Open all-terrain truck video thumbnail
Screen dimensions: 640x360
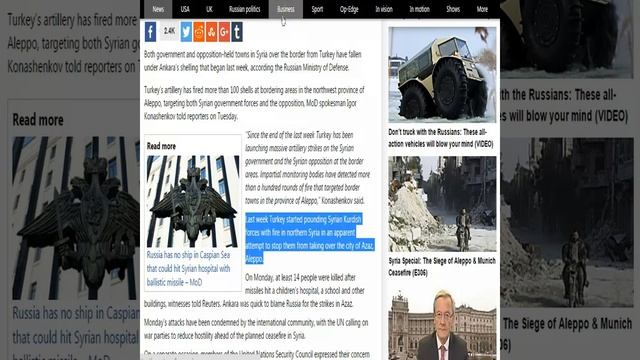[x=442, y=75]
